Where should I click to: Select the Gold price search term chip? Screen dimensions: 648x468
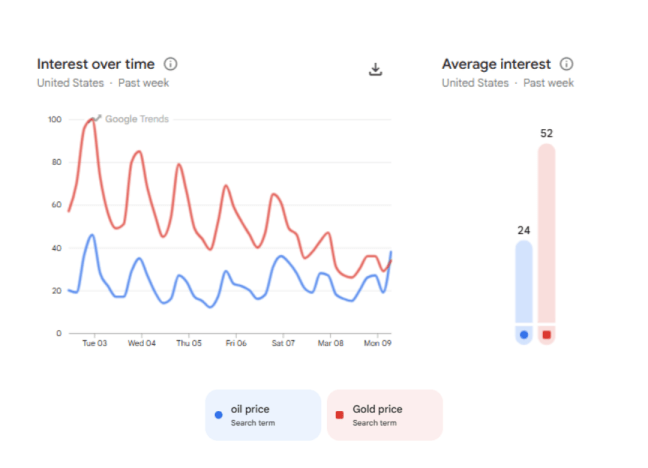(x=385, y=415)
